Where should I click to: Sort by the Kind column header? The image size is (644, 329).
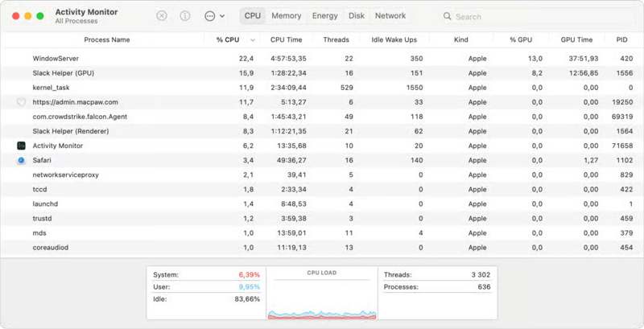click(x=460, y=39)
